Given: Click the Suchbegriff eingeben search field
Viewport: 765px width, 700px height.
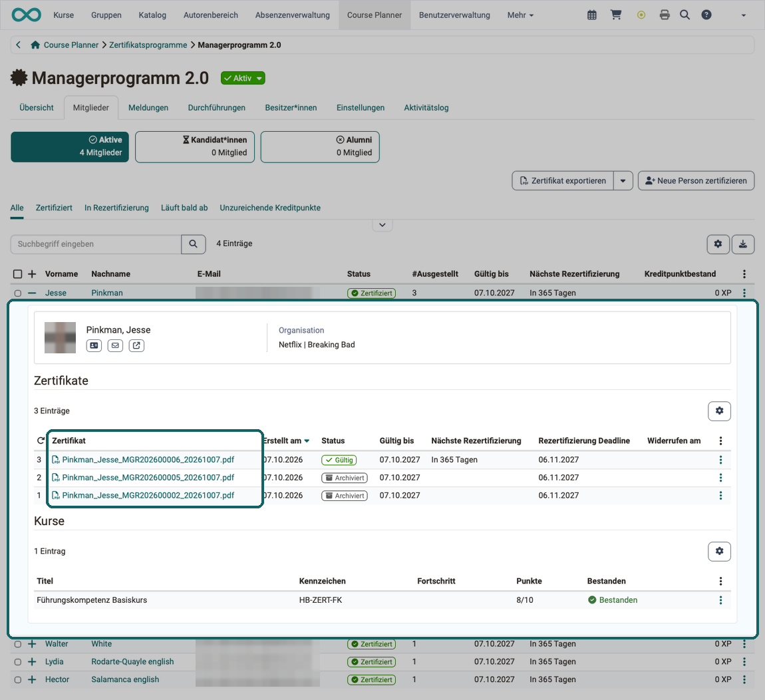Looking at the screenshot, I should [96, 244].
